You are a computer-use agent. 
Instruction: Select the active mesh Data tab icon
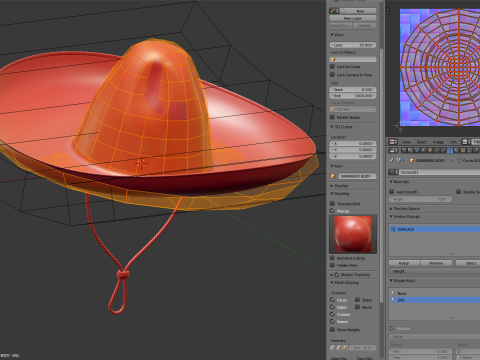tap(450, 150)
